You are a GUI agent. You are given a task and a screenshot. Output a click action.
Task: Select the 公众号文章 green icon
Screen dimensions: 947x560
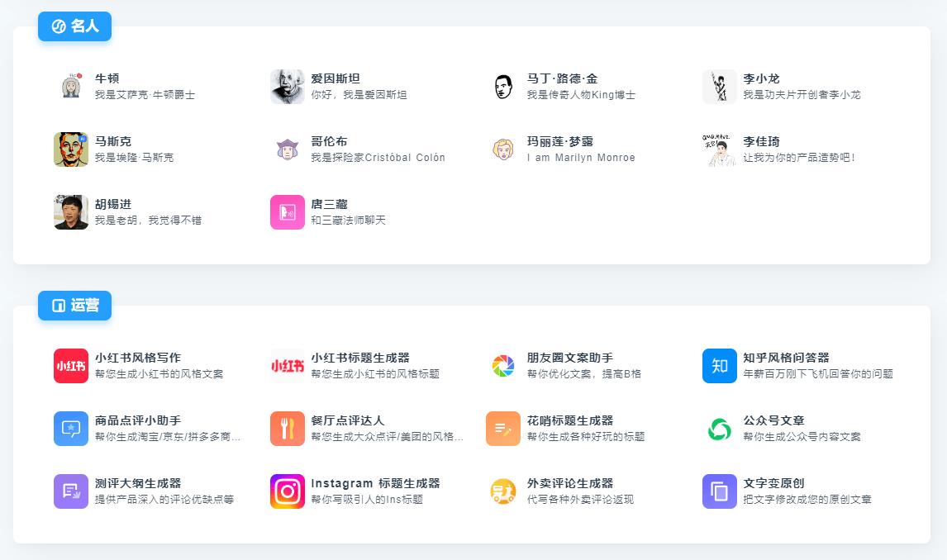(x=720, y=428)
